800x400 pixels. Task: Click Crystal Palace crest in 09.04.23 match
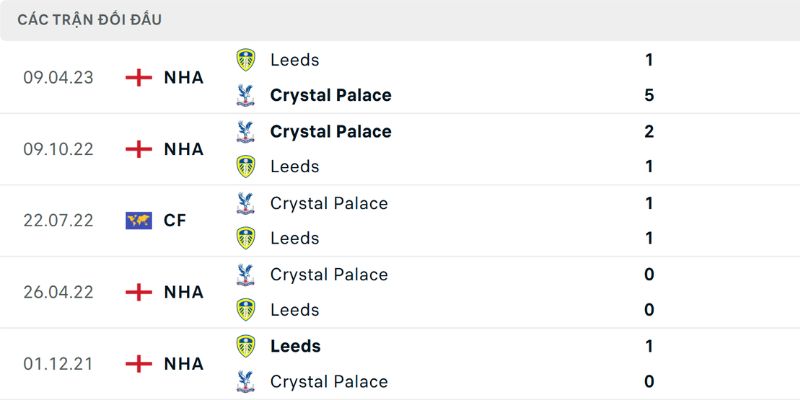click(x=245, y=96)
